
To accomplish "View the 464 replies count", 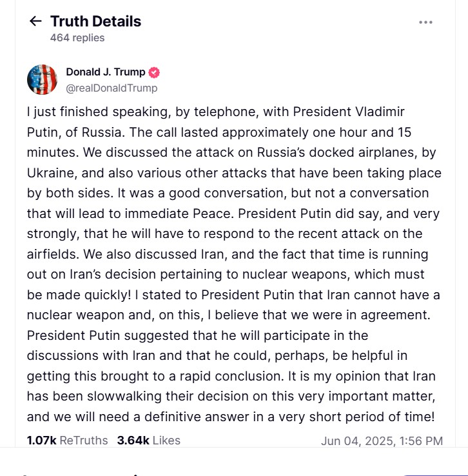I will [x=77, y=37].
